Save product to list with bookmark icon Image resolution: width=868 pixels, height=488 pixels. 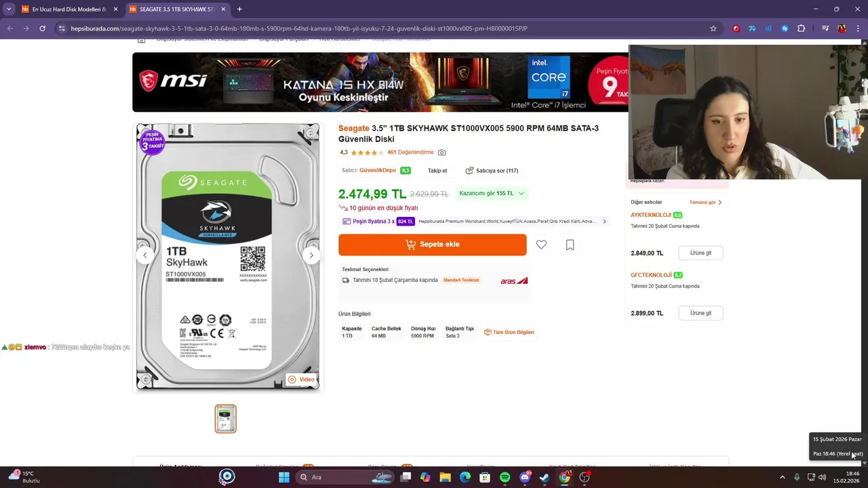pos(570,245)
